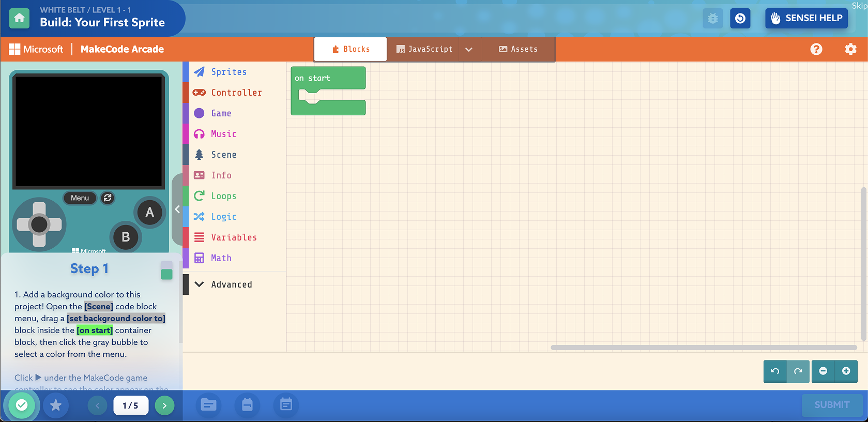Zoom out the workspace

tap(823, 371)
